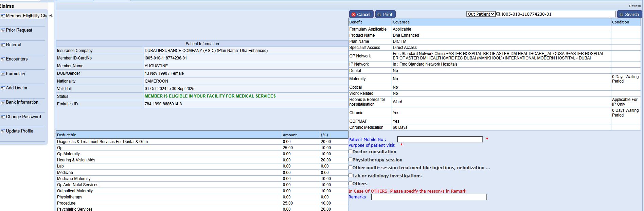Click the Encounters sidebar icon

[3, 59]
